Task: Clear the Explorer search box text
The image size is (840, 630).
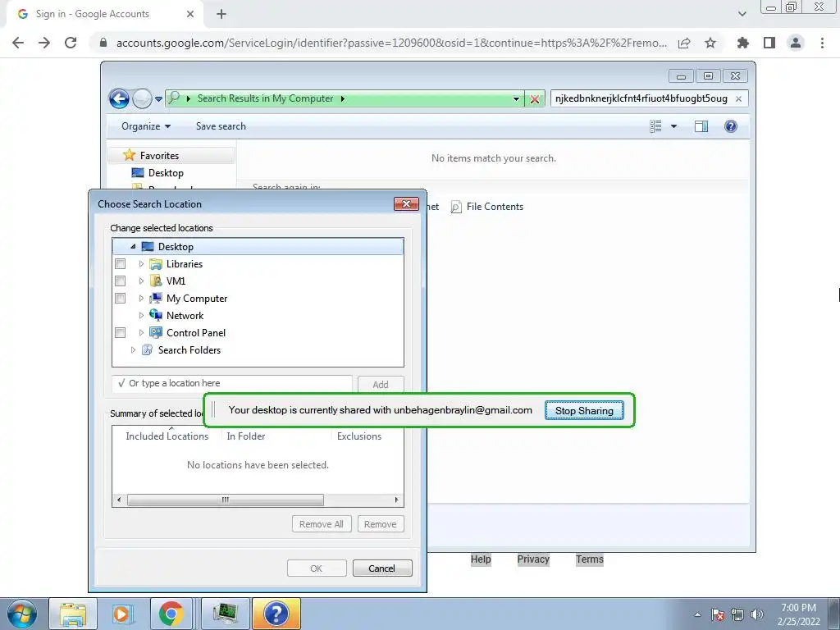Action: 739,98
